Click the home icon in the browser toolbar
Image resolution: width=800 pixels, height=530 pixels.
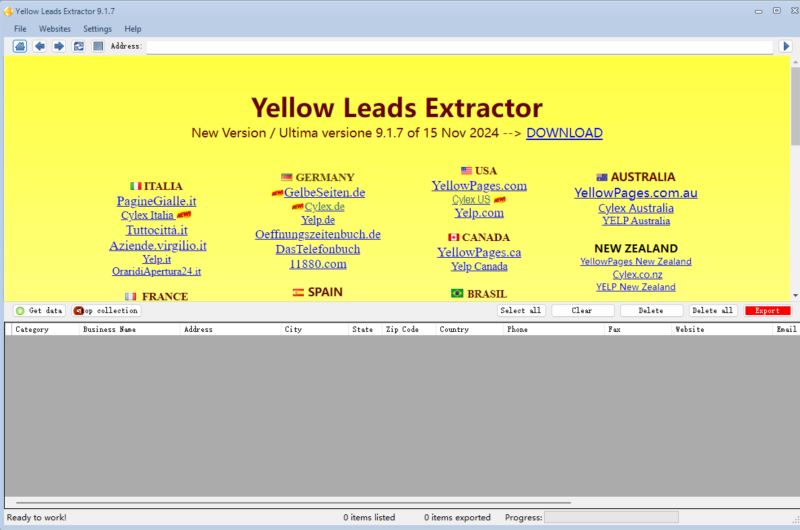tap(20, 46)
